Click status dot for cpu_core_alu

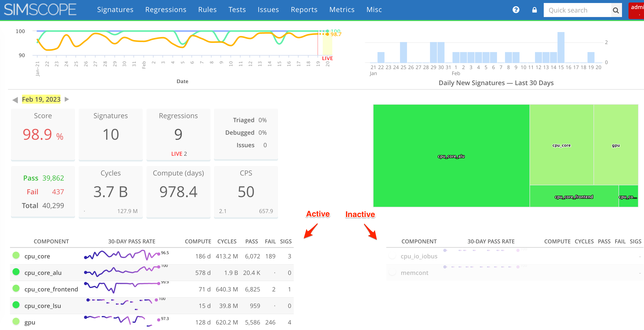click(x=16, y=272)
